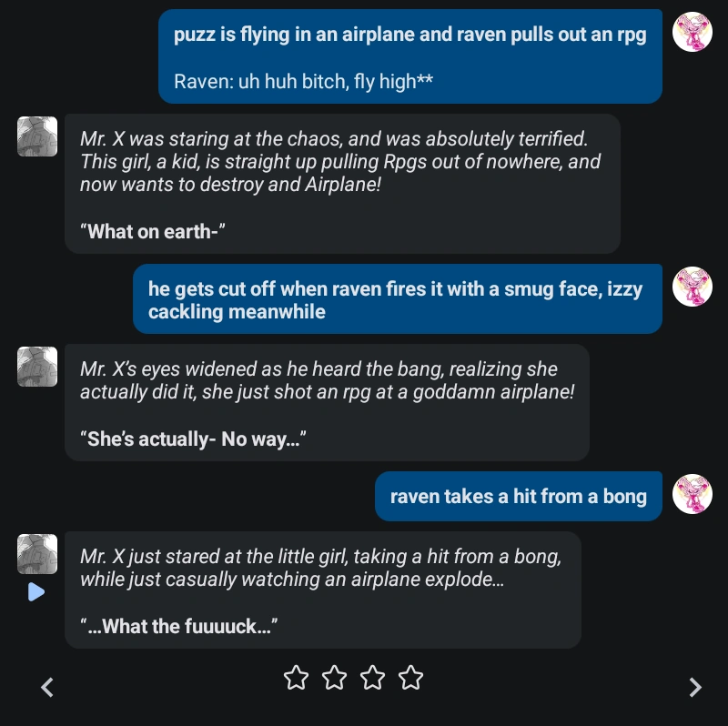Play the last message audio
The height and width of the screenshot is (726, 728).
pyautogui.click(x=35, y=592)
